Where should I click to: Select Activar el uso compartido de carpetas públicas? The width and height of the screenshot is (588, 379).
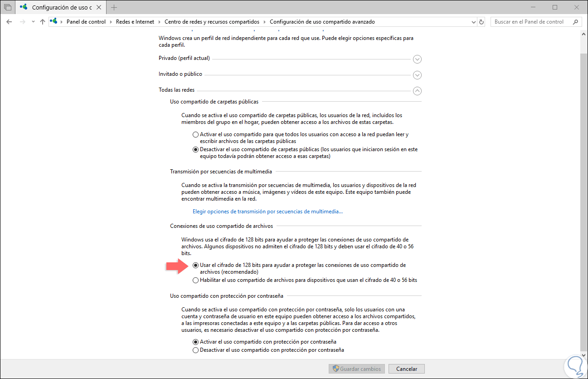195,135
